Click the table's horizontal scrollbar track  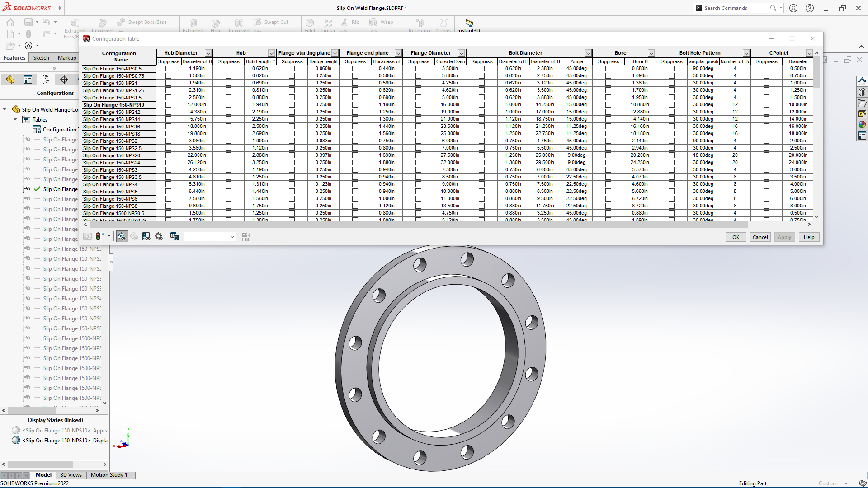coord(778,225)
